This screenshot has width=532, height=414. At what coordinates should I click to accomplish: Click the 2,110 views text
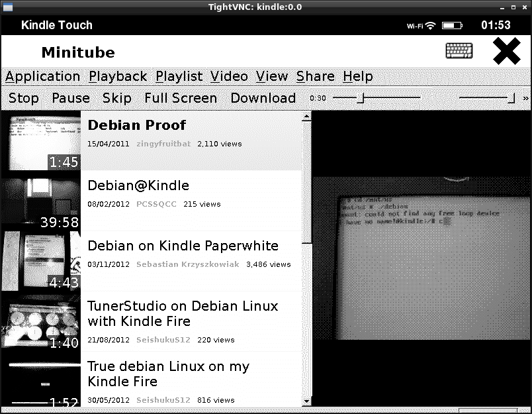pos(220,144)
